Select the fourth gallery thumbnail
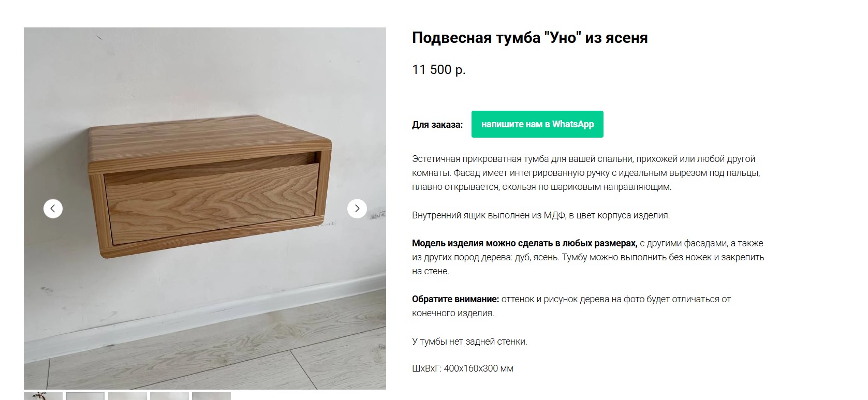The image size is (868, 400). pyautogui.click(x=169, y=396)
